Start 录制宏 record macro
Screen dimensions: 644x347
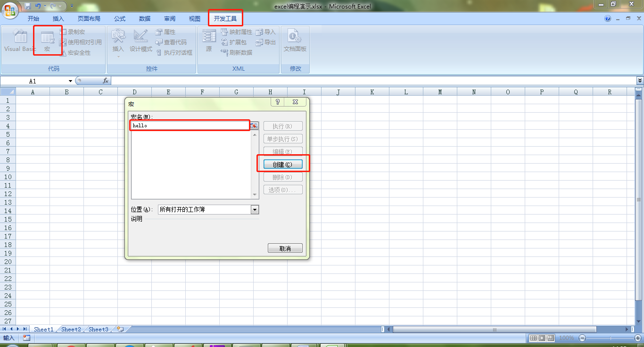pos(73,32)
